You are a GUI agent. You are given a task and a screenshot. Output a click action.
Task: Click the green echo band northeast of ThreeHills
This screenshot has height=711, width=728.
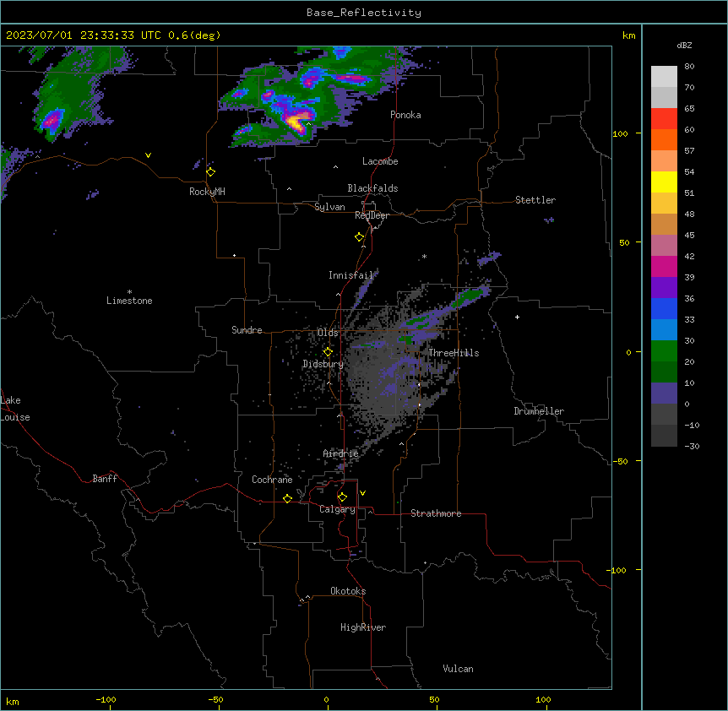[468, 297]
